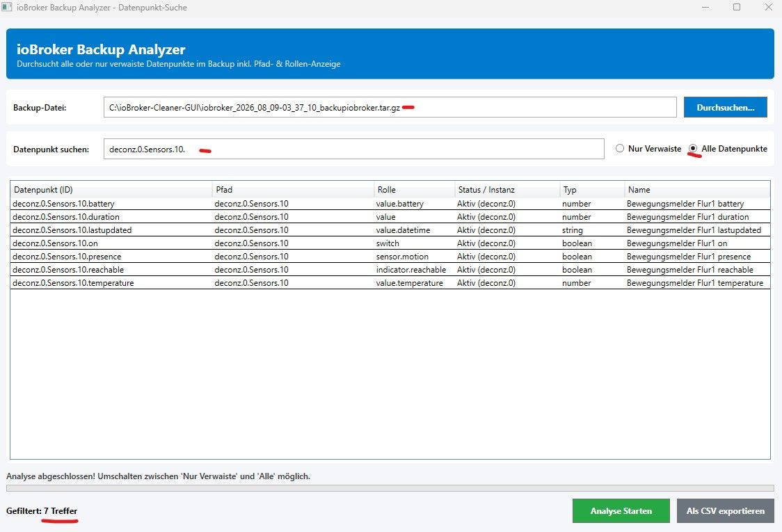Select the 'Nur Verwaiste' radio button
782x532 pixels.
click(x=619, y=149)
